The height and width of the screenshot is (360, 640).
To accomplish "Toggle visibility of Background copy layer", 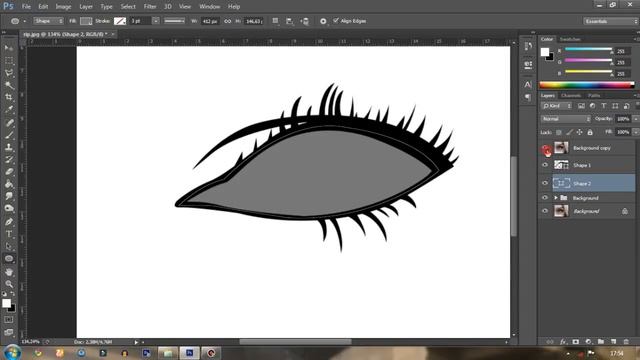I will (545, 149).
